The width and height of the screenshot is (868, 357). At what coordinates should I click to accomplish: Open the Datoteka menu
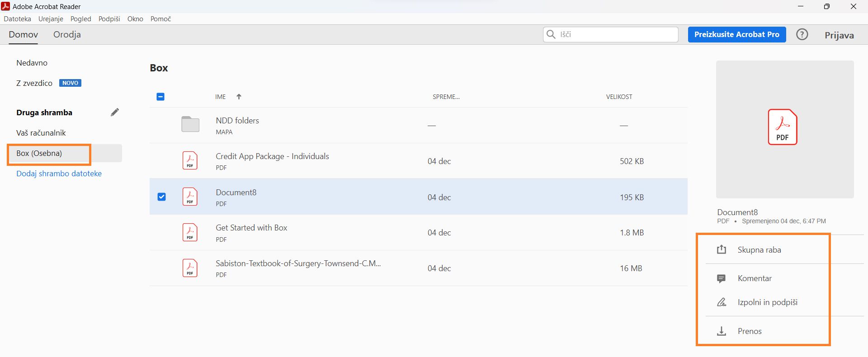click(18, 19)
